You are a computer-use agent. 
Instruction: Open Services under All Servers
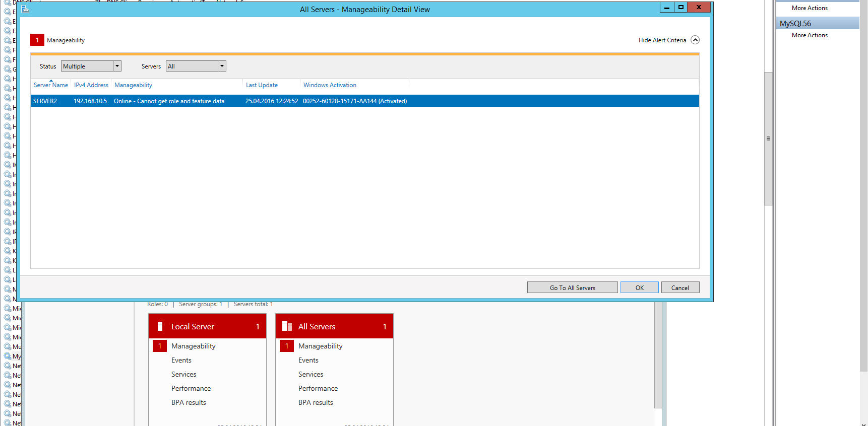pyautogui.click(x=311, y=374)
